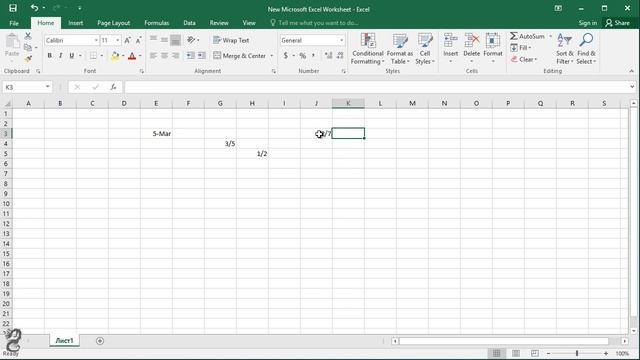Switch to the View tab
640x360 pixels.
coord(249,23)
